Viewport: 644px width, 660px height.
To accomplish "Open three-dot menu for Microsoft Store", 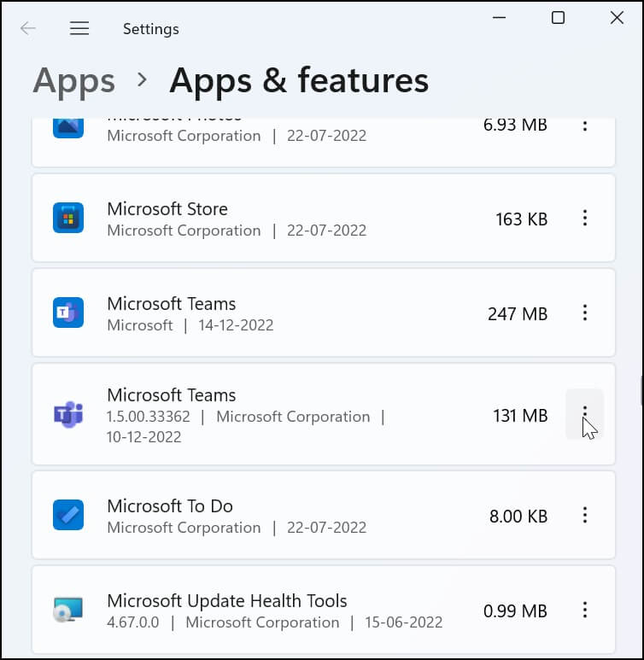I will [584, 218].
